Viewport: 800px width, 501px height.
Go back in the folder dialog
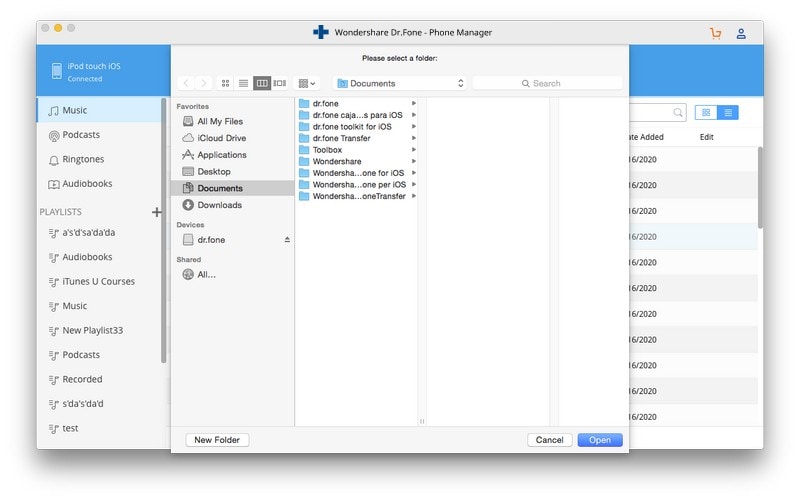click(x=186, y=83)
